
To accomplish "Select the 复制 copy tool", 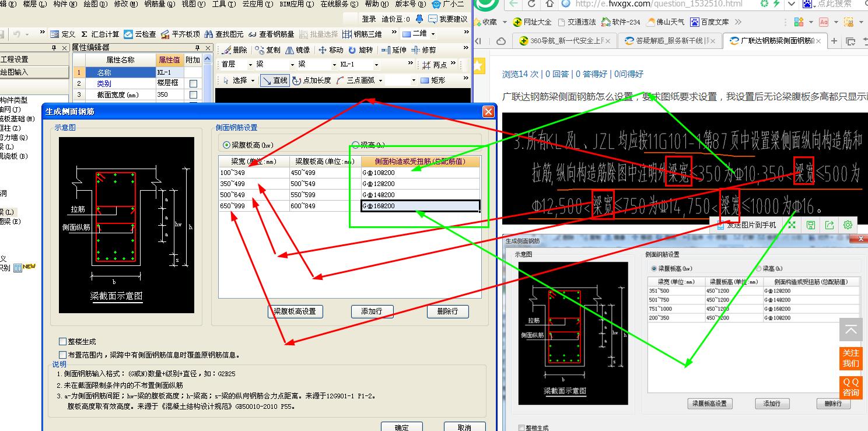I will [x=267, y=50].
